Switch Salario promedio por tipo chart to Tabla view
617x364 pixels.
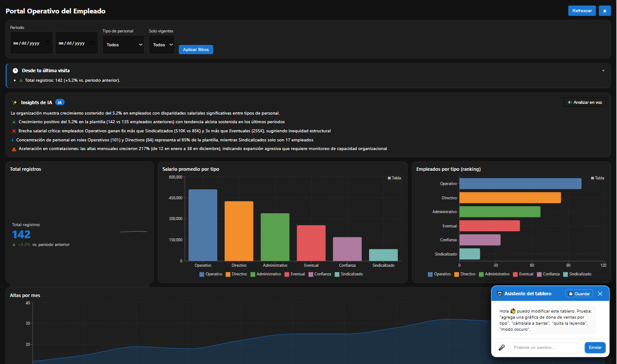394,178
